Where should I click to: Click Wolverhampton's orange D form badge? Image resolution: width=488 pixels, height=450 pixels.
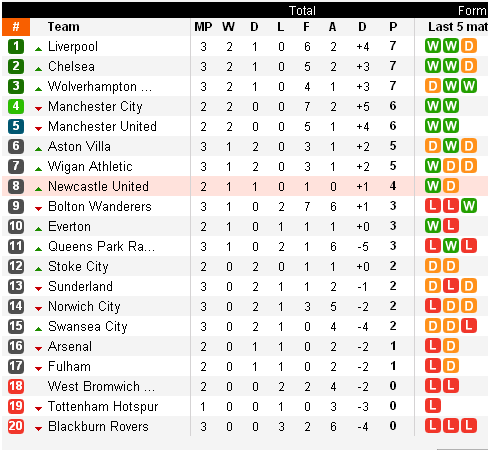coord(433,86)
